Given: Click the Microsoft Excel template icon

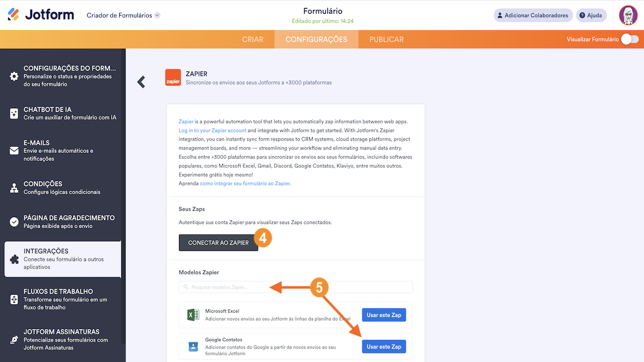Looking at the screenshot, I should (x=193, y=315).
